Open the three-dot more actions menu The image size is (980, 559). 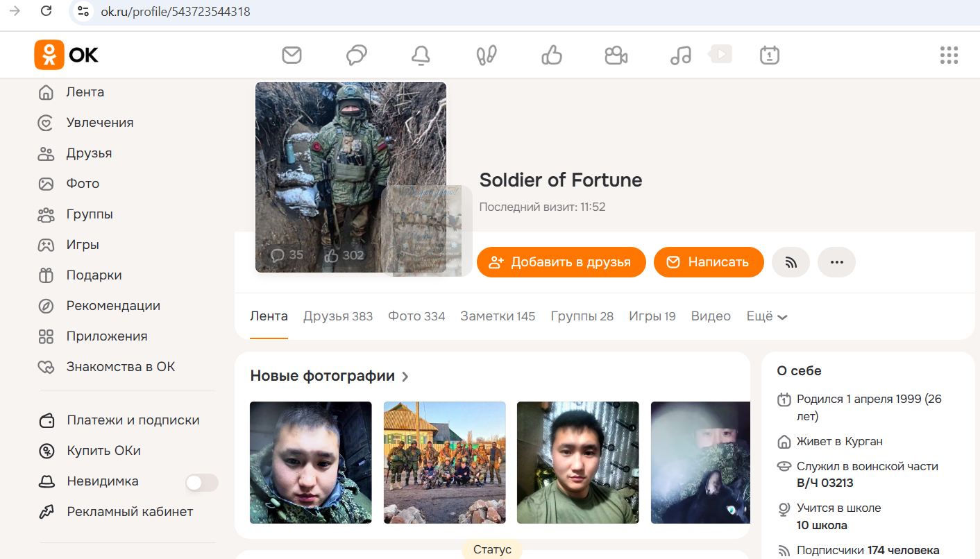[x=836, y=262]
